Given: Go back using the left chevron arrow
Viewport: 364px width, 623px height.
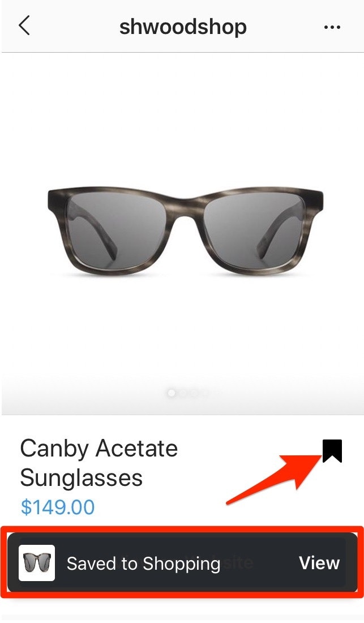Looking at the screenshot, I should point(24,27).
